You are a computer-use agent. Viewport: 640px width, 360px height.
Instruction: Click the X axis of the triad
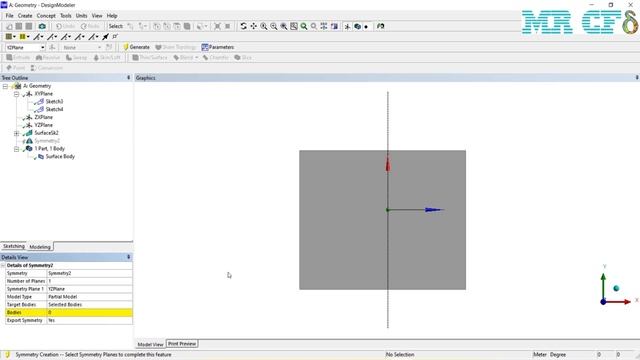[619, 302]
